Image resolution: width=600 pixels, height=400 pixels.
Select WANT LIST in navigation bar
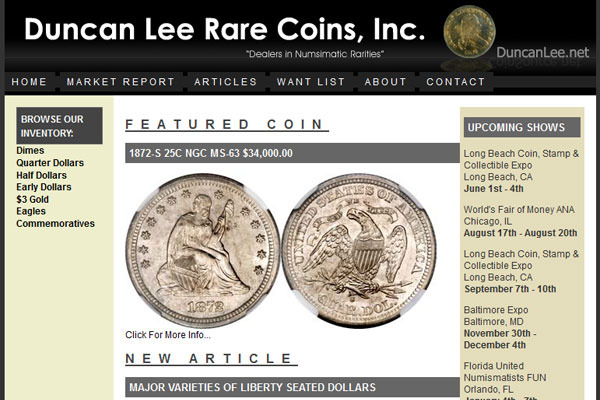[311, 82]
